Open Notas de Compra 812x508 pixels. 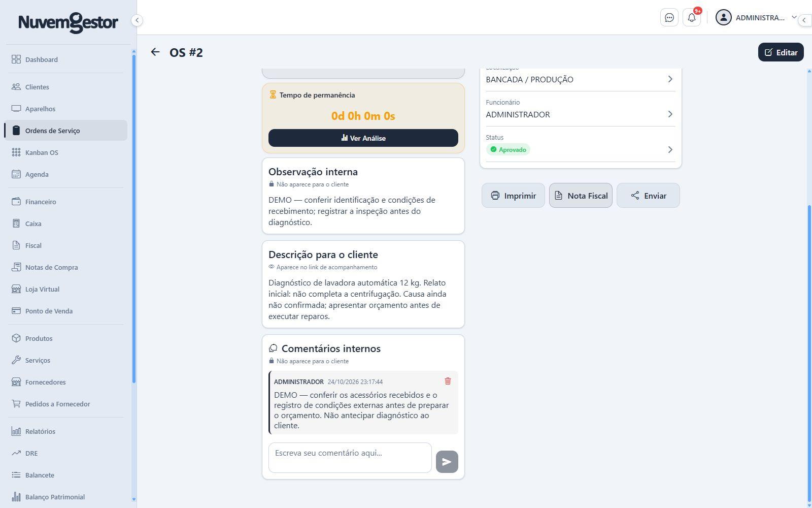(65, 267)
